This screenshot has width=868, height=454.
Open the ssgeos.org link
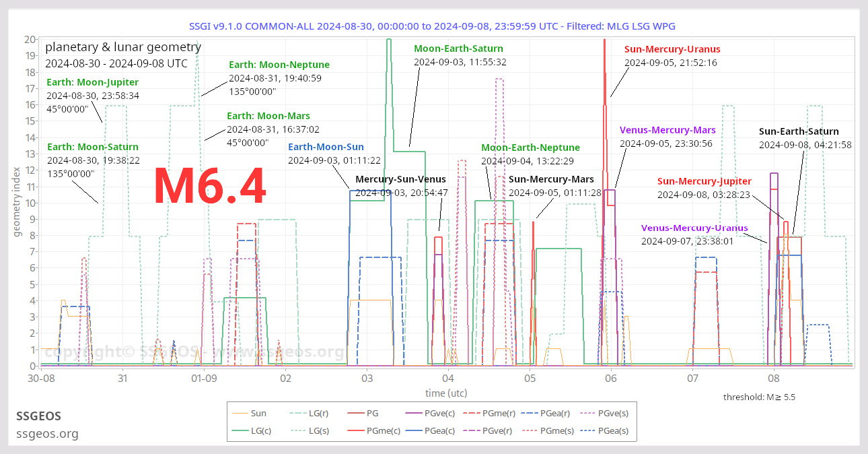click(x=47, y=434)
